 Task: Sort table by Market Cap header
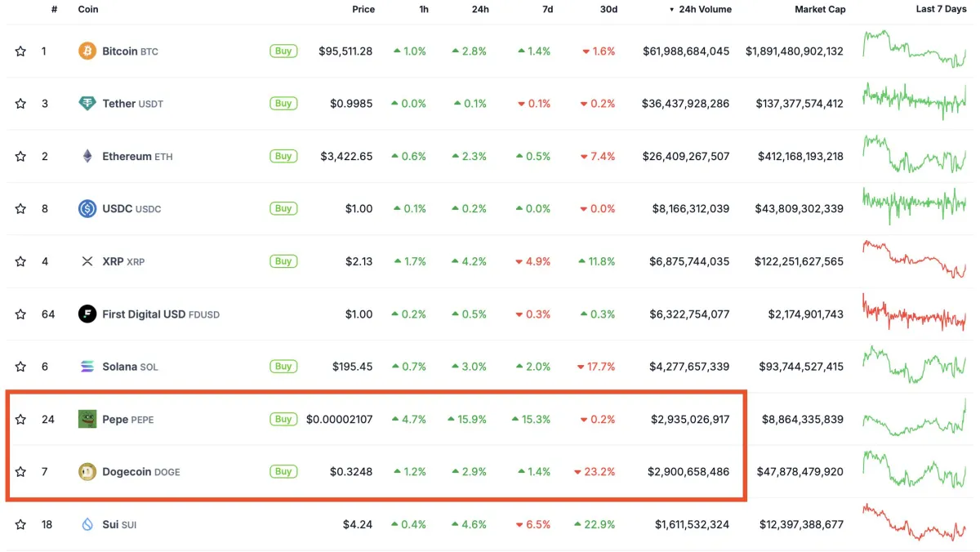(820, 10)
